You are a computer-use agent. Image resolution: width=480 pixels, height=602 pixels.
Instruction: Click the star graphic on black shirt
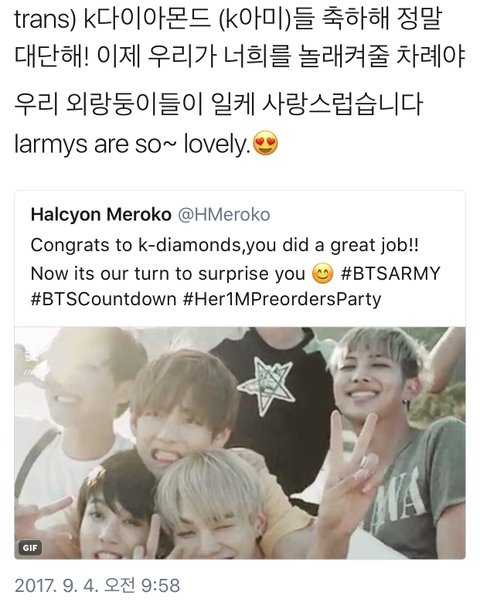point(266,385)
